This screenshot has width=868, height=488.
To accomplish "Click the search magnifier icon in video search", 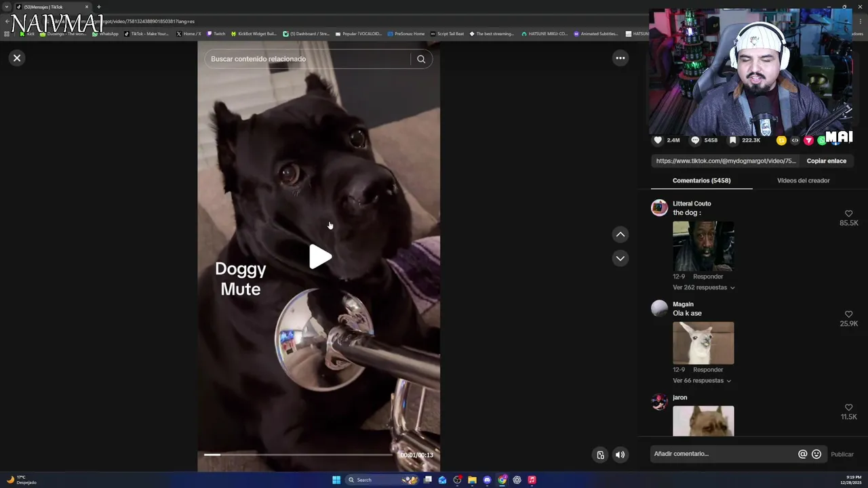I will pos(421,59).
